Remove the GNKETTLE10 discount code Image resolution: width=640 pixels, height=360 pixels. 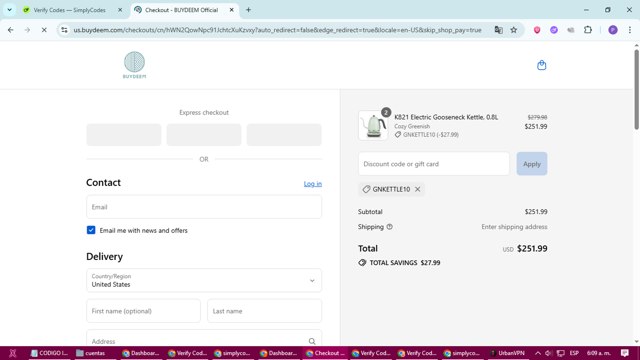point(417,189)
